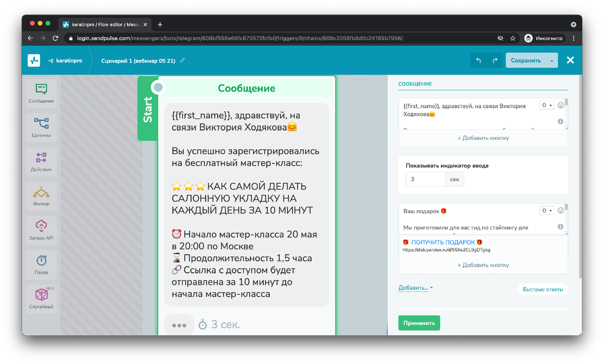Click the address bar URL
The image size is (604, 364).
(240, 38)
